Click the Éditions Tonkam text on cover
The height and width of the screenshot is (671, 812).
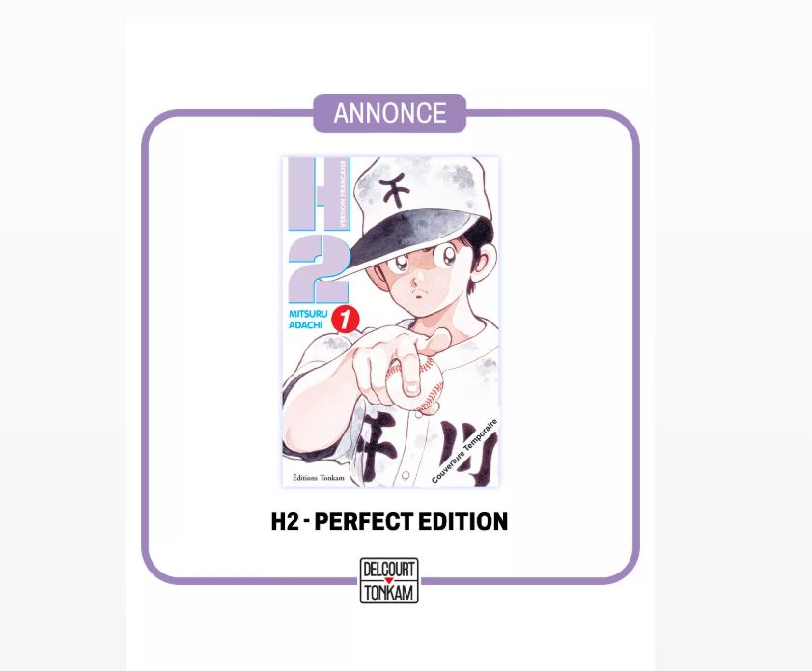(x=318, y=477)
